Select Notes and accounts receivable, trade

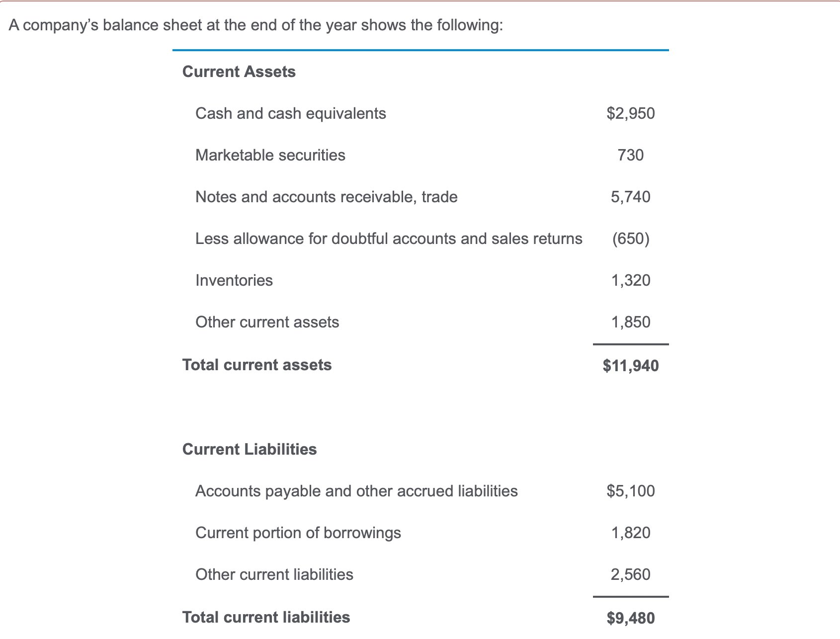(327, 197)
